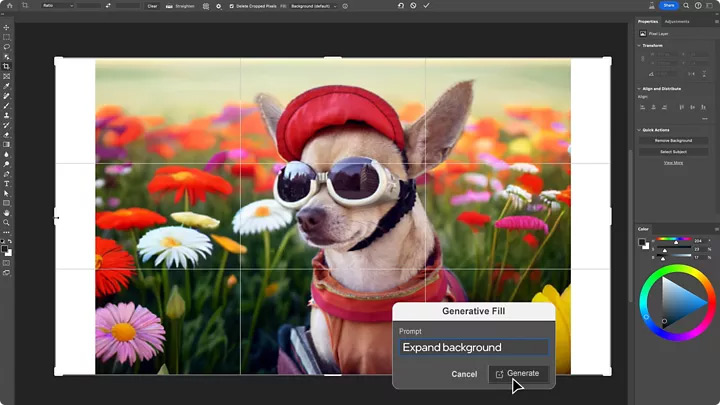The image size is (720, 405).
Task: Switch to the Properties tab
Action: point(648,21)
